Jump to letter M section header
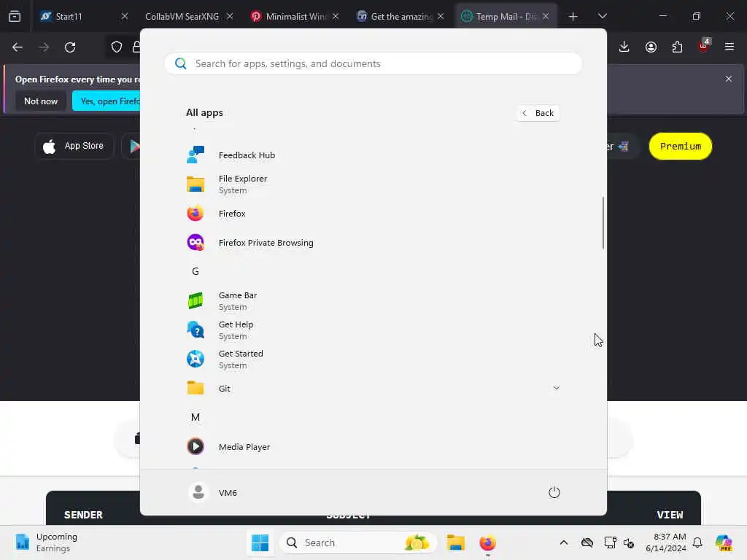This screenshot has width=747, height=560. click(196, 417)
